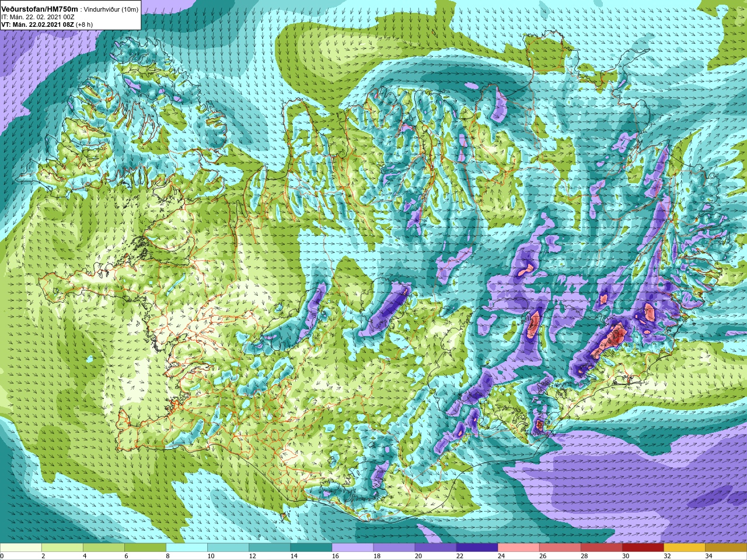Click the legend scale label '34'
Image resolution: width=747 pixels, height=560 pixels.
708,556
